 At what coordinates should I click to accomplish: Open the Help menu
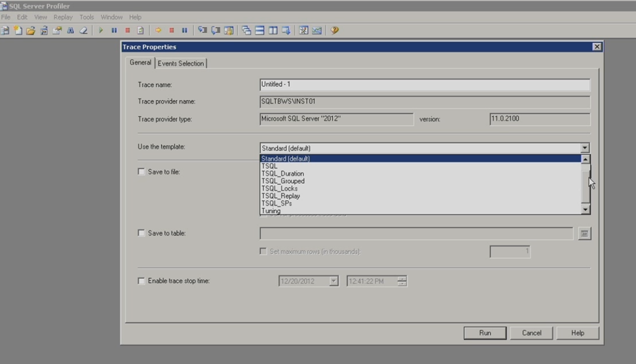point(135,17)
